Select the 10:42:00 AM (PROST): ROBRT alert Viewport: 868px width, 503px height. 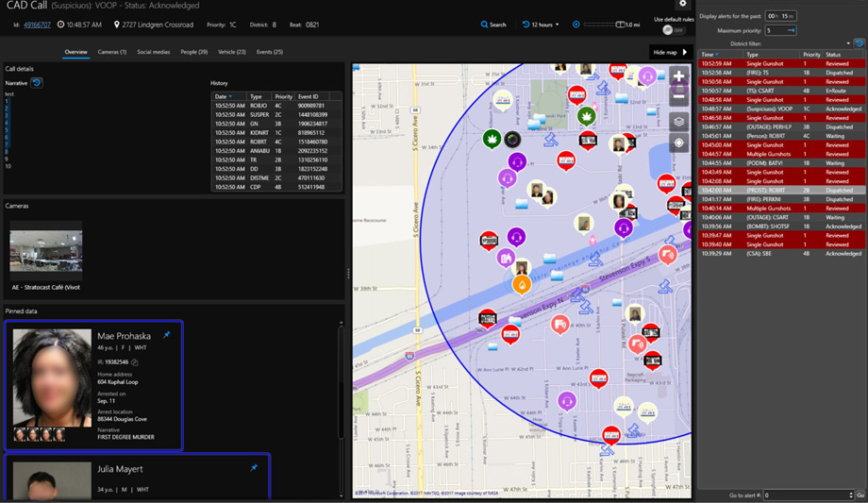coord(781,190)
